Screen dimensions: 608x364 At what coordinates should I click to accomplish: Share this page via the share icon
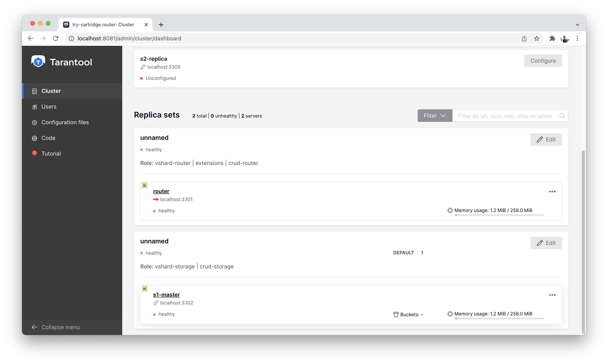[524, 39]
